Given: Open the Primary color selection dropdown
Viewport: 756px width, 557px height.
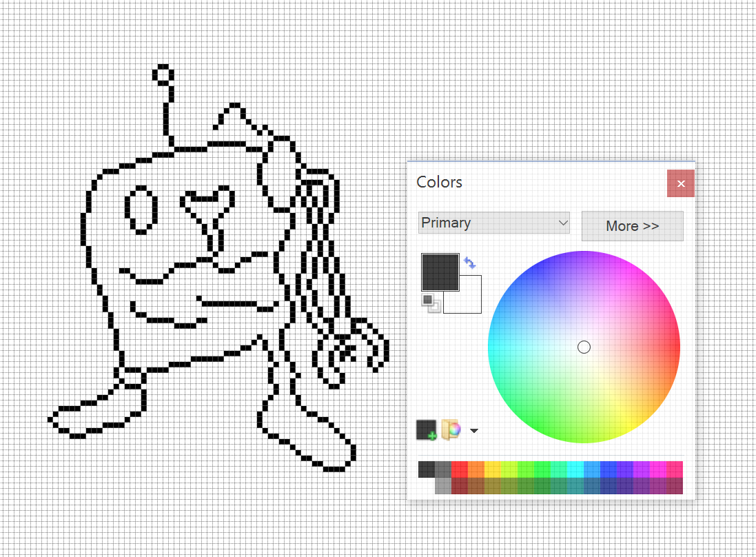Looking at the screenshot, I should 493,223.
